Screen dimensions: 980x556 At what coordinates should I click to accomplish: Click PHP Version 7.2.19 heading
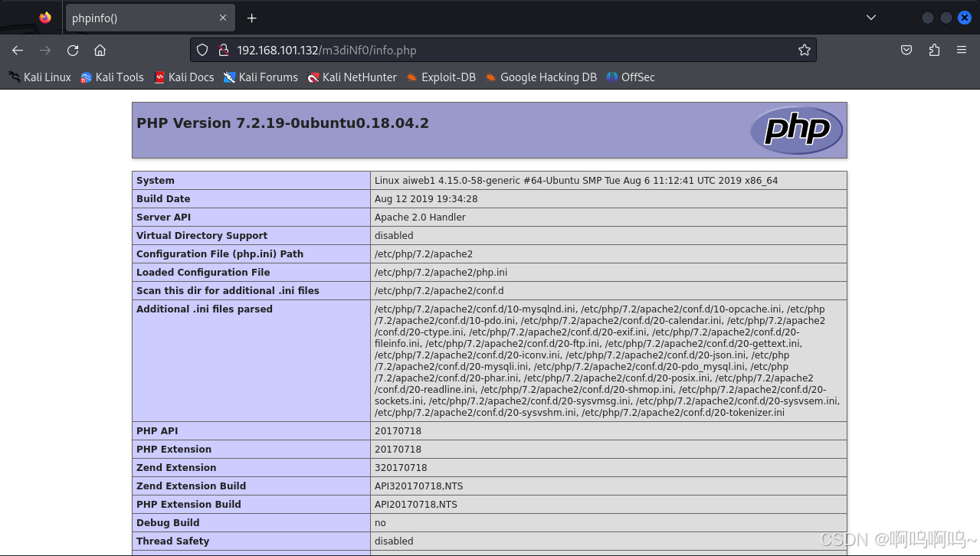coord(283,123)
